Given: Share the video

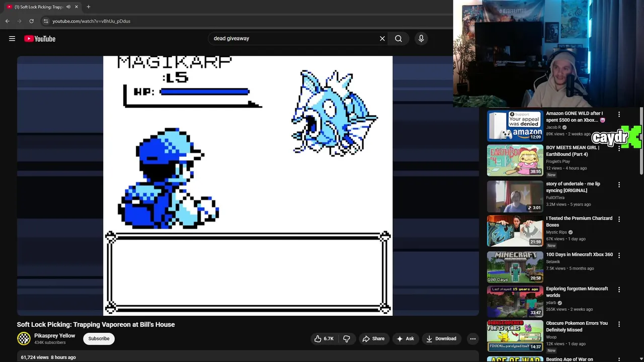Looking at the screenshot, I should [373, 338].
